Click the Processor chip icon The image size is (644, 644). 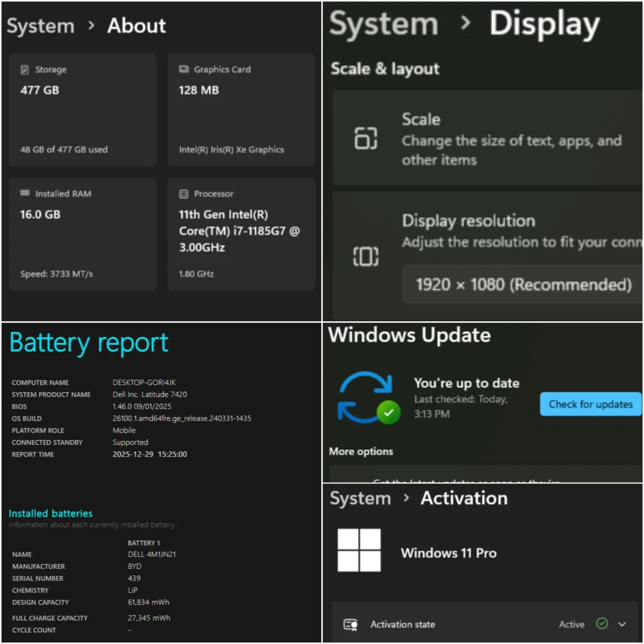pos(183,194)
